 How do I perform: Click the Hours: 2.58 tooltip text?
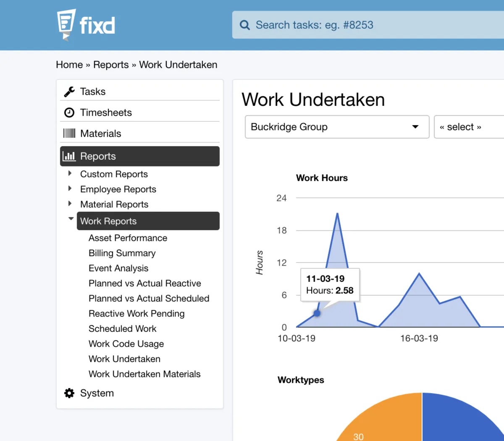click(330, 291)
